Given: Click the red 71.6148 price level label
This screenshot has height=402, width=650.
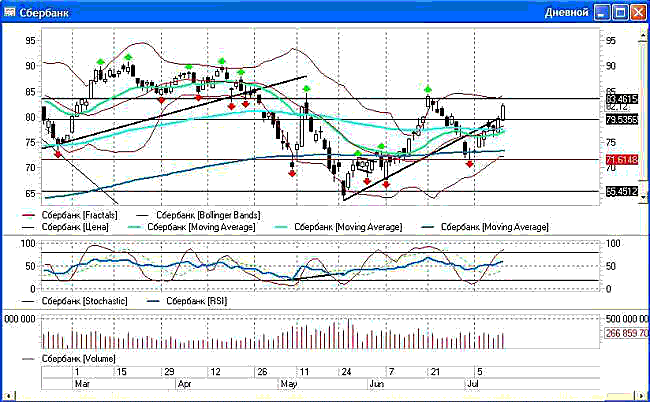Looking at the screenshot, I should click(x=621, y=160).
